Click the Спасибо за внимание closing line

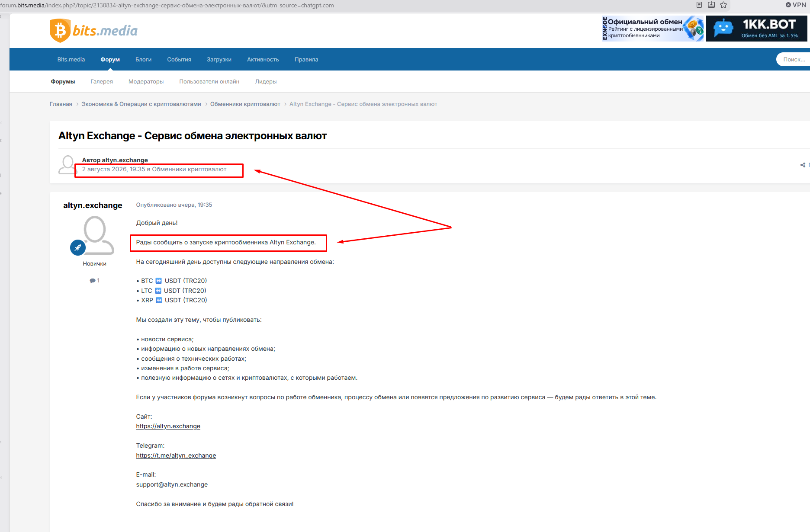pyautogui.click(x=215, y=504)
